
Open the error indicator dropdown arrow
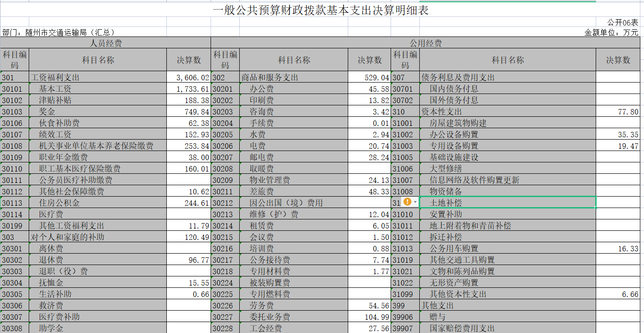[415, 202]
